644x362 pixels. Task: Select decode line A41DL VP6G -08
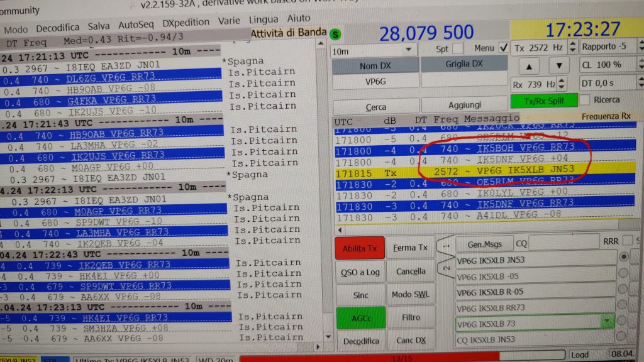(x=485, y=216)
